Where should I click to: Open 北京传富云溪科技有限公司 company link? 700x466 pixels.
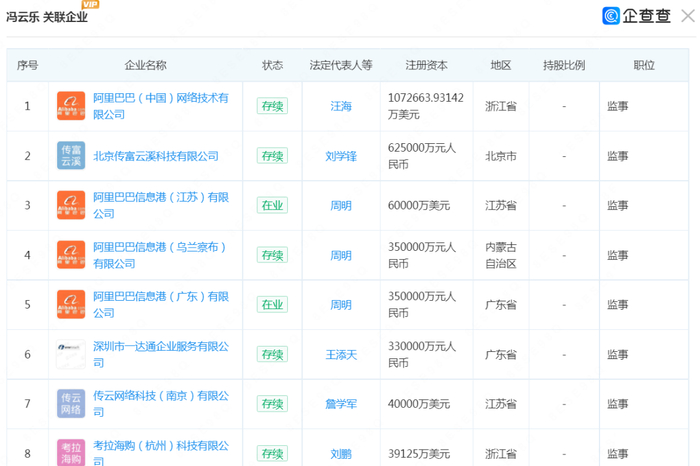pos(156,156)
